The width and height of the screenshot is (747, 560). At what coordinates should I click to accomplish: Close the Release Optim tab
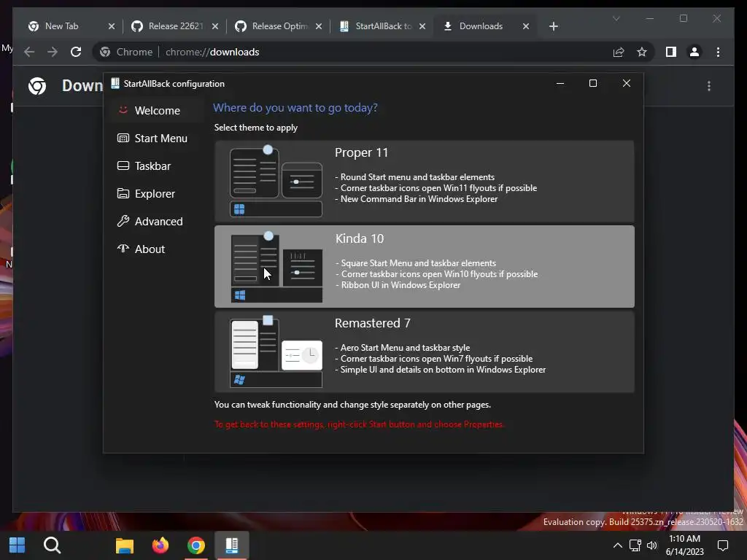click(x=319, y=26)
